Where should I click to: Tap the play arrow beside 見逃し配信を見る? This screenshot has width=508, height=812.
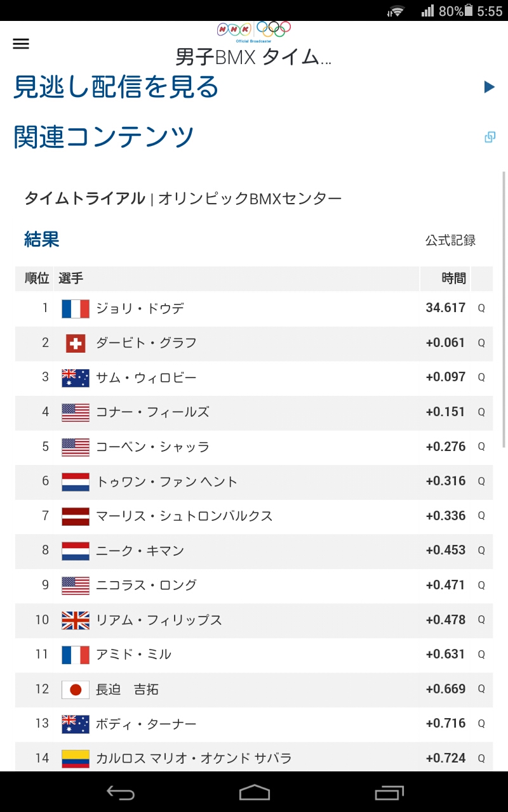tap(489, 87)
